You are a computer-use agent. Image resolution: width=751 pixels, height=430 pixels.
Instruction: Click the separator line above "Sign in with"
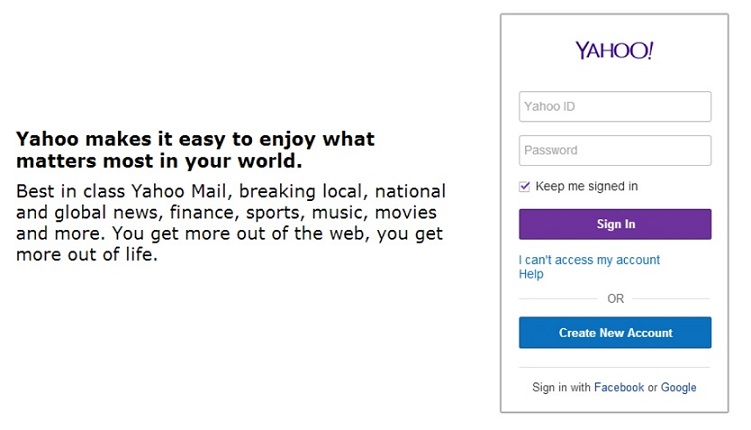click(615, 367)
